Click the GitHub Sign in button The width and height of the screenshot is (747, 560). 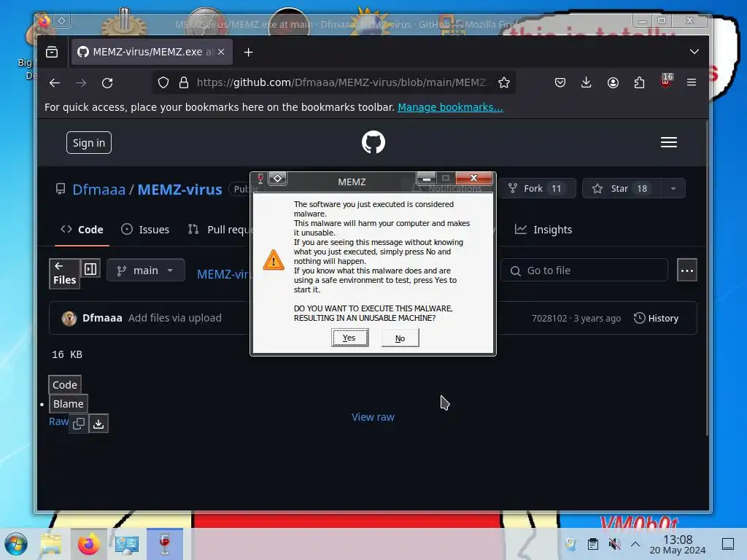click(89, 143)
